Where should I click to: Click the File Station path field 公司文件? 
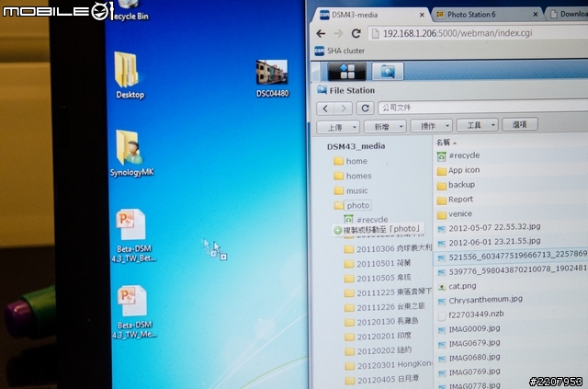483,108
